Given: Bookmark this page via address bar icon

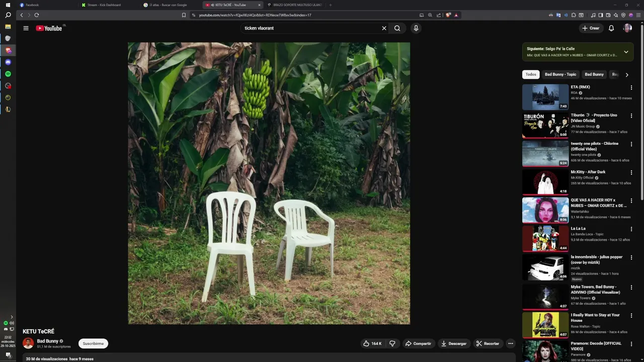Looking at the screenshot, I should tap(184, 15).
